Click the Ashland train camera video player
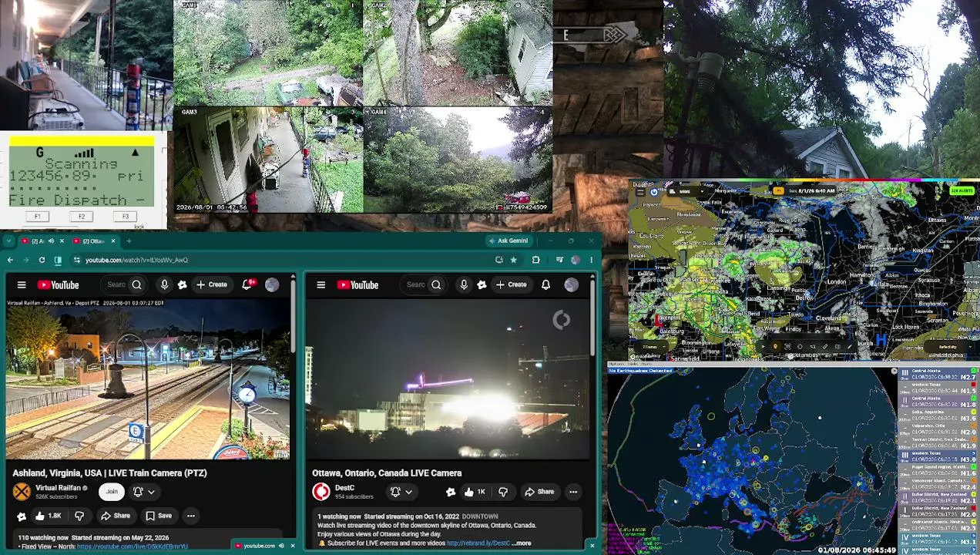Image resolution: width=980 pixels, height=555 pixels. (148, 378)
